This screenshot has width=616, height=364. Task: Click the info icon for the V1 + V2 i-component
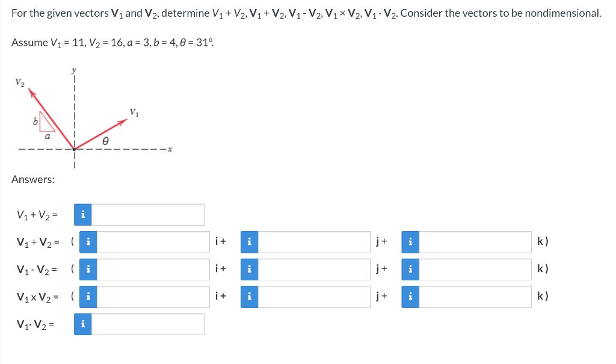tap(88, 241)
